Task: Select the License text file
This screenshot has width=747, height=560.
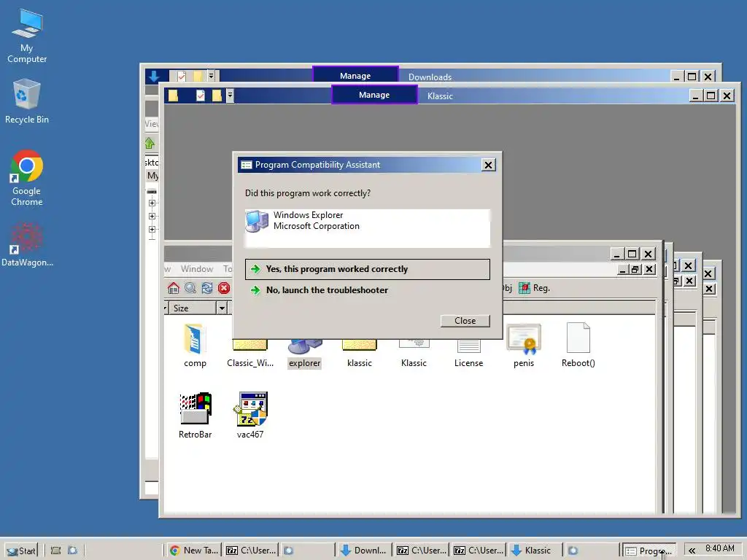Action: [469, 354]
